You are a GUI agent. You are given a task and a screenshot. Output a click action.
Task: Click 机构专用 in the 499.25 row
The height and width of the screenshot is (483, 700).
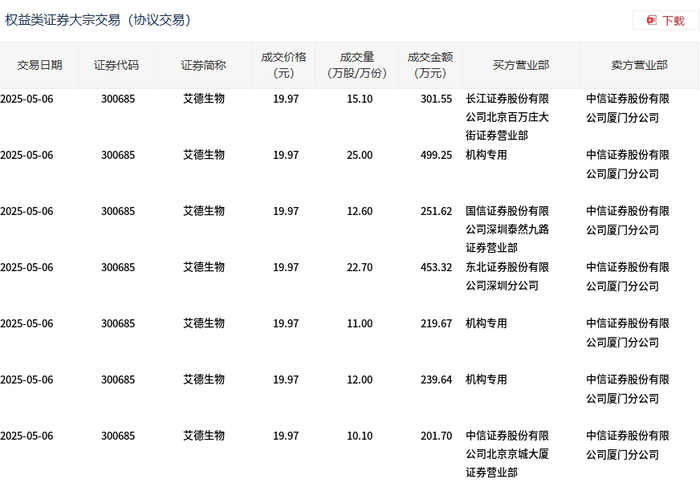click(486, 155)
